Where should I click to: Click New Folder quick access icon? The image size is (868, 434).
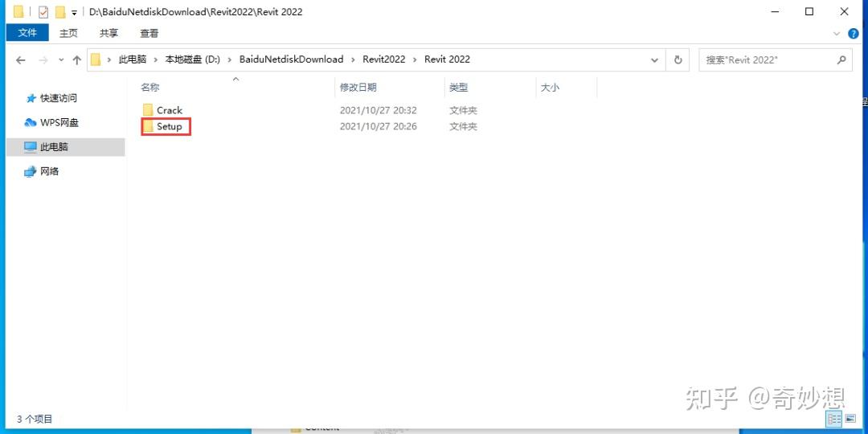point(59,11)
